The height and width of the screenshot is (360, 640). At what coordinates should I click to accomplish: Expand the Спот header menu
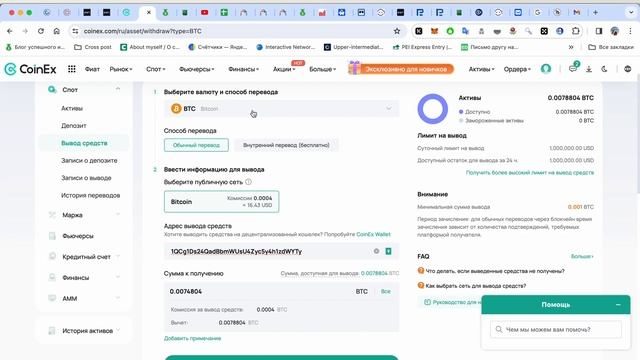pos(156,69)
